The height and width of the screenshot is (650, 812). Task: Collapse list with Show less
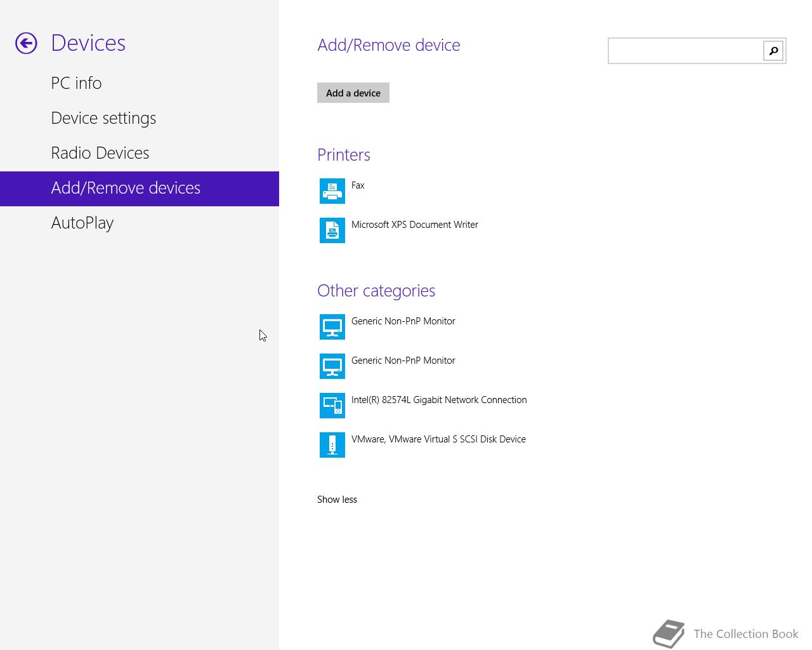click(337, 500)
